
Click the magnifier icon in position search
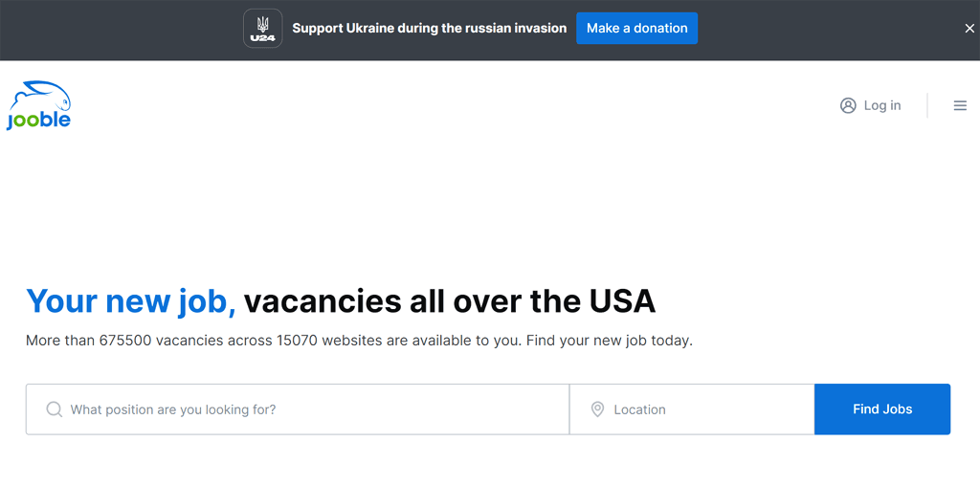click(x=55, y=409)
